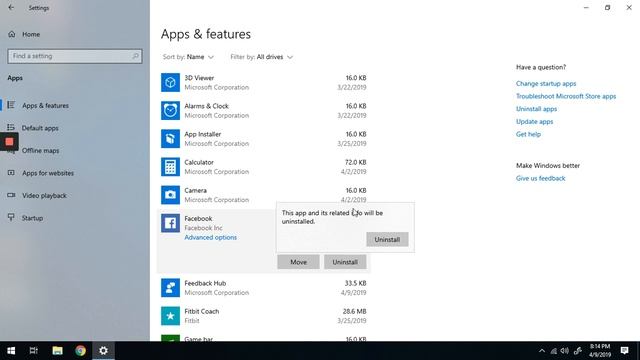Click into the Find a setting search box
This screenshot has width=640, height=360.
[75, 56]
